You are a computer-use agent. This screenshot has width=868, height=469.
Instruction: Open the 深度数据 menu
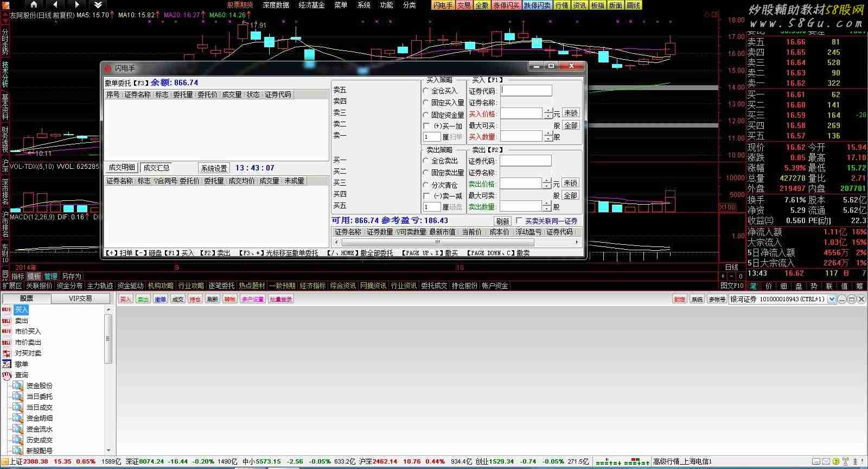tap(276, 5)
